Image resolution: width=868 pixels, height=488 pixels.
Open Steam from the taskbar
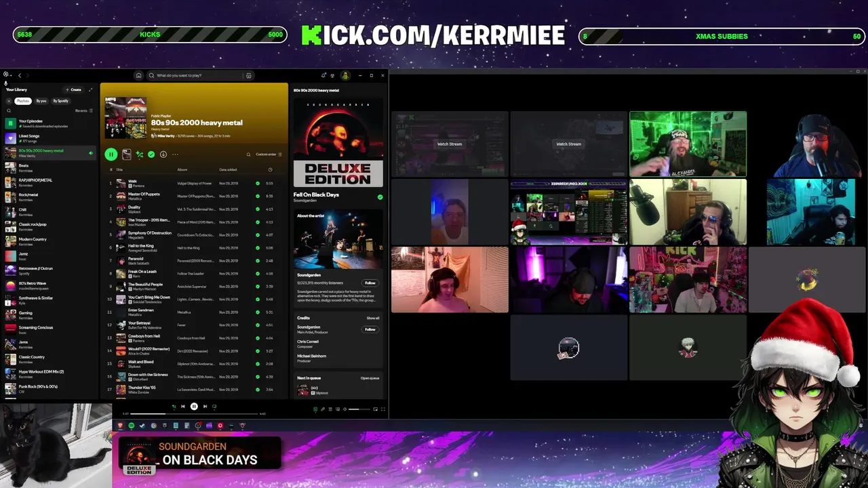click(142, 426)
